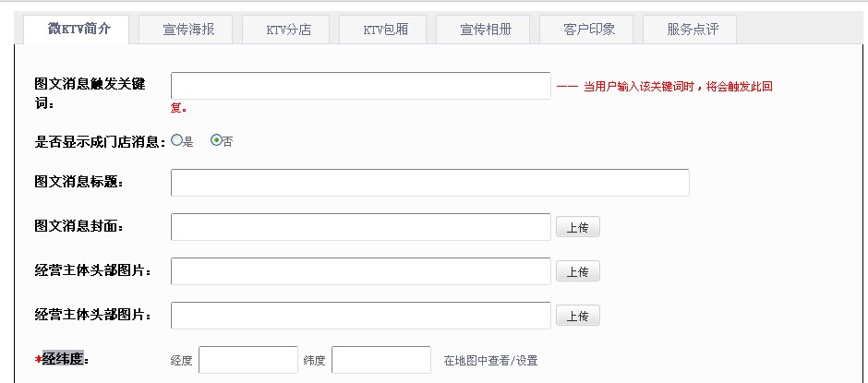The image size is (868, 383).
Task: Open the 在地图中查看/设置 link
Action: (x=489, y=360)
